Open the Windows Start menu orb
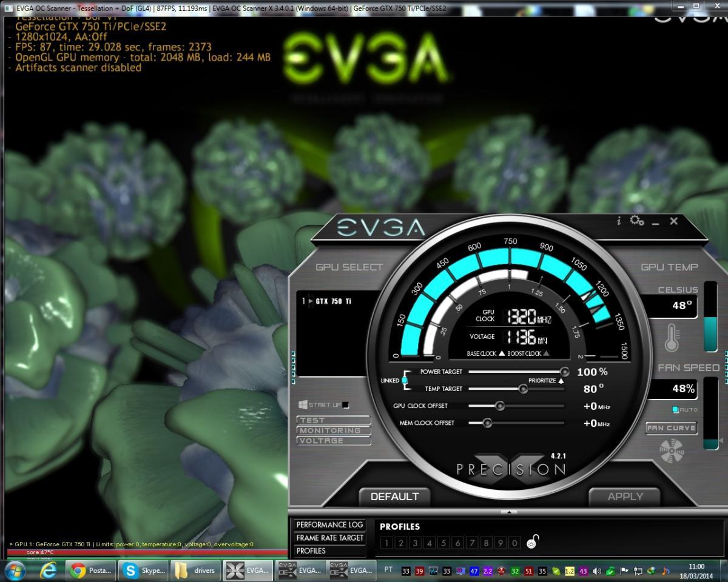Image resolution: width=728 pixels, height=582 pixels. (15, 570)
